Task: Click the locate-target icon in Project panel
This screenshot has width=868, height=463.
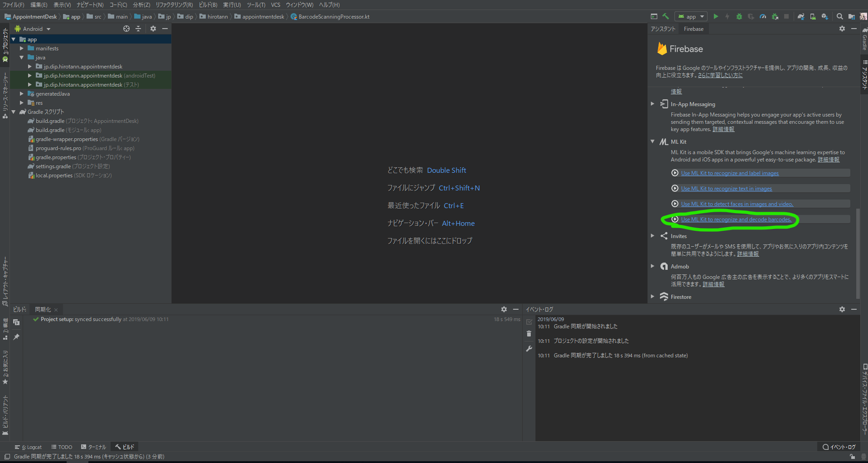Action: point(126,29)
